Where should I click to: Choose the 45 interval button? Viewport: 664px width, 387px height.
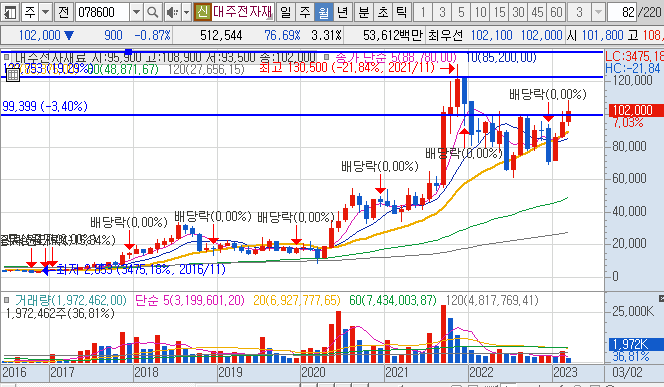click(537, 12)
